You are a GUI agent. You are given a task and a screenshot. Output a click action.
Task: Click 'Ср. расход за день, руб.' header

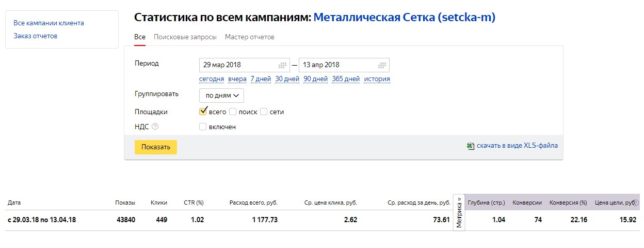click(x=419, y=203)
